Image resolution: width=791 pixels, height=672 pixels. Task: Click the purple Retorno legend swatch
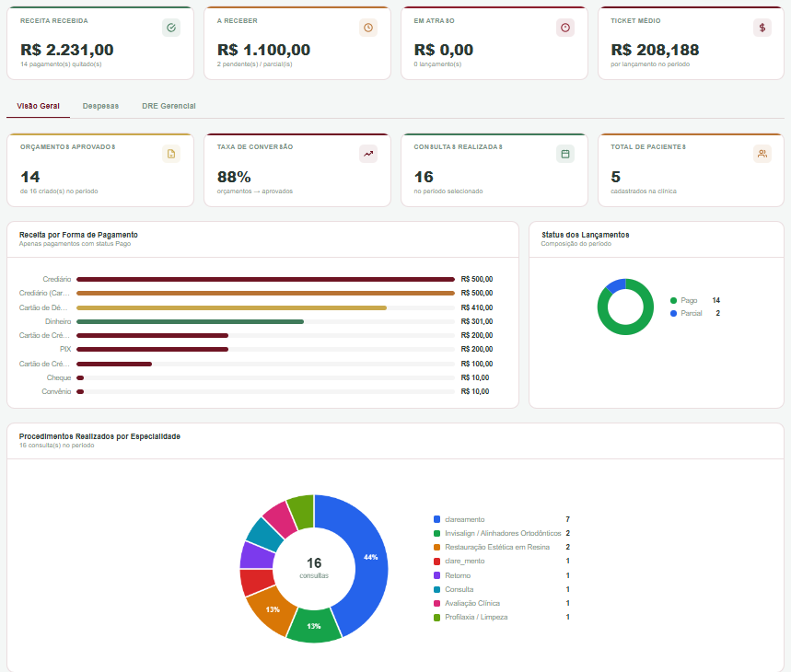coord(436,575)
